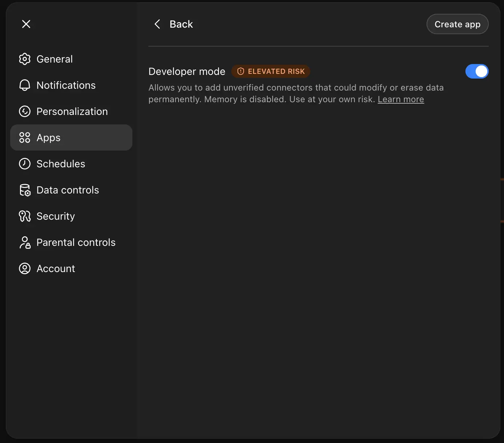504x443 pixels.
Task: Switch to the Security settings section
Action: 55,216
